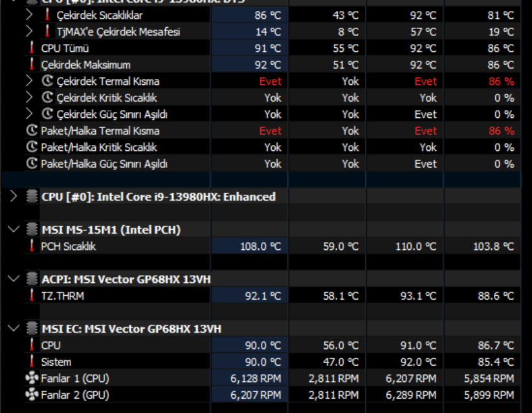Click Sistem minimum value 47.0 °C
Image resolution: width=532 pixels, height=413 pixels.
pos(340,362)
